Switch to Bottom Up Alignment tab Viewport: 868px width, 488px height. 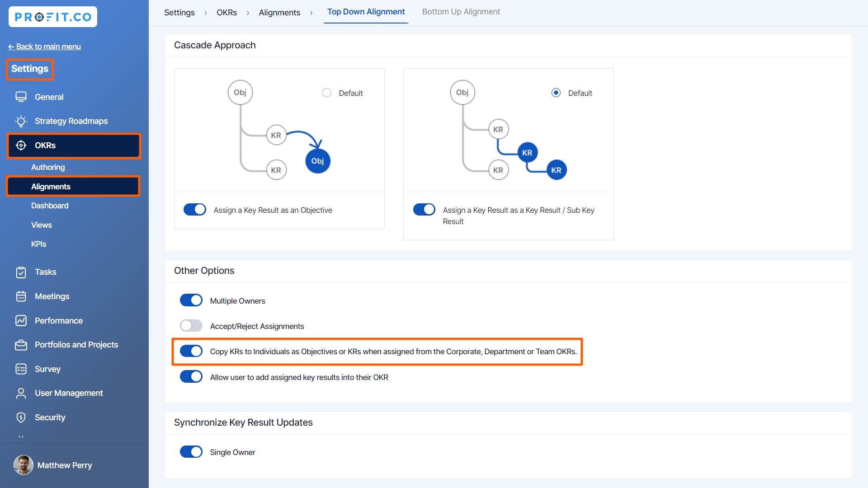tap(461, 12)
